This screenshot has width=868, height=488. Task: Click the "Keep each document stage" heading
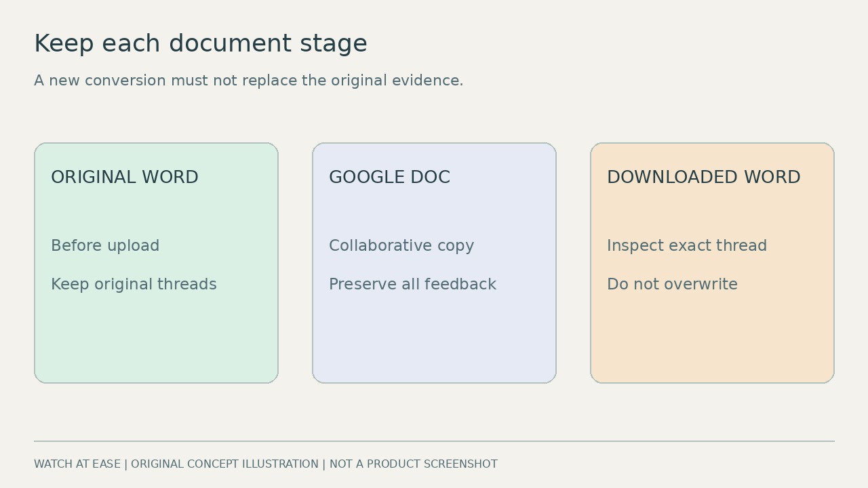tap(201, 43)
